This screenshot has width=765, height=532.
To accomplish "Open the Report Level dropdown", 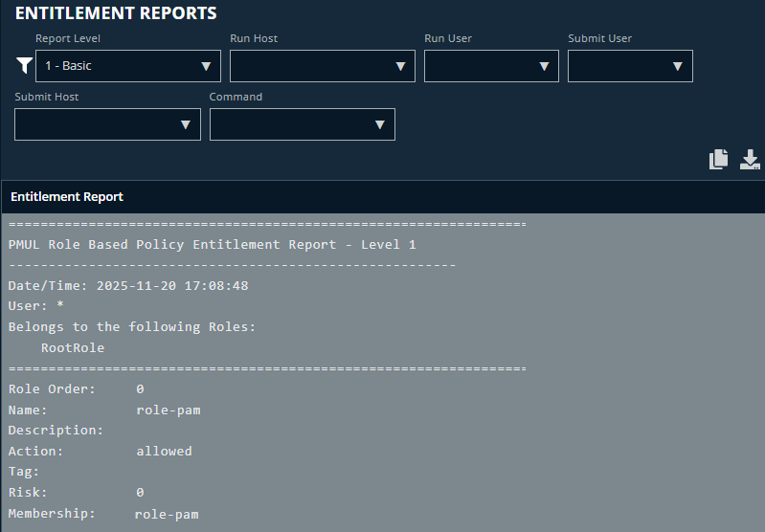I will (x=128, y=66).
